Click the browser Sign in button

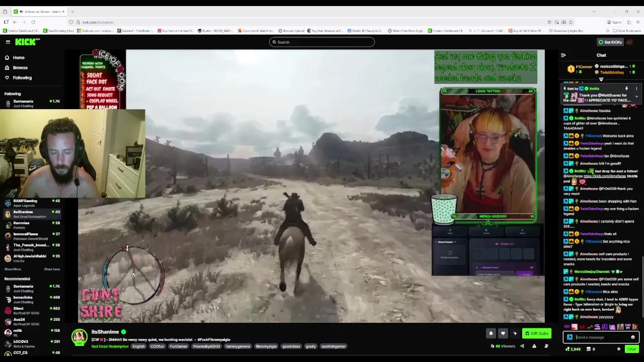pos(614,22)
